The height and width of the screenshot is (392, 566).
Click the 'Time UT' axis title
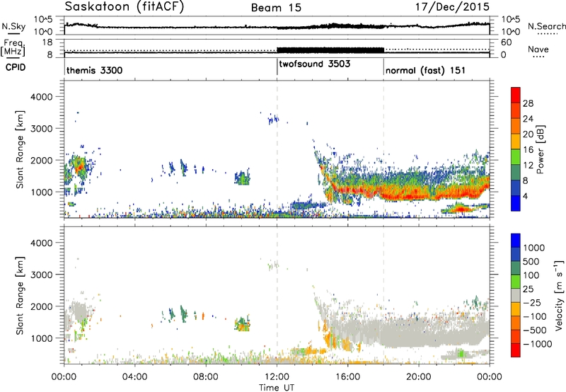(277, 387)
